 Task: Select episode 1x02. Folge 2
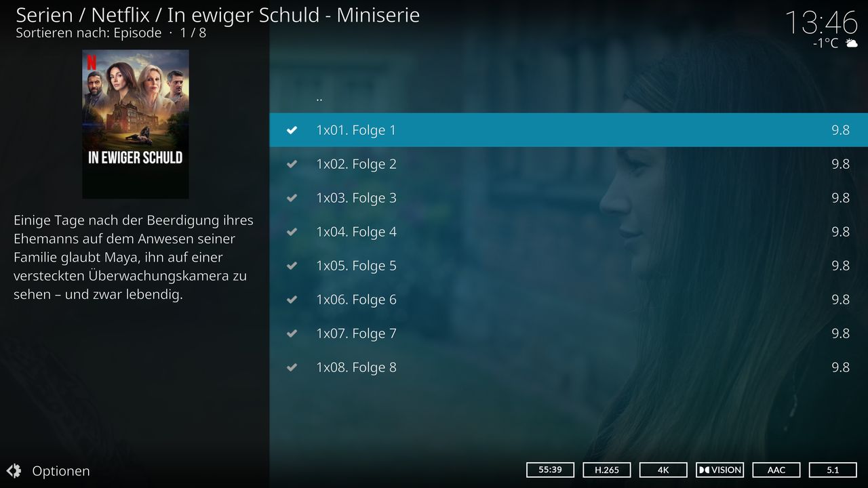point(568,164)
